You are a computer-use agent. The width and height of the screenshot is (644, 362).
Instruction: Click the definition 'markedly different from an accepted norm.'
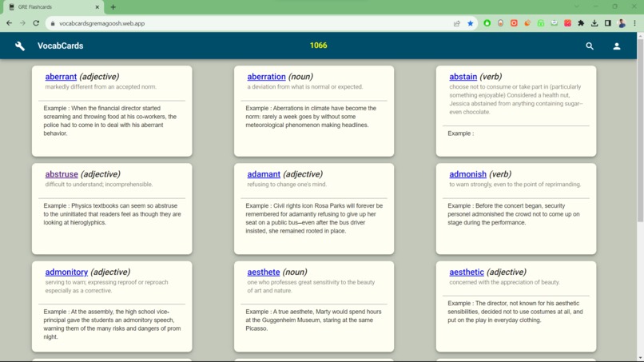pyautogui.click(x=101, y=86)
